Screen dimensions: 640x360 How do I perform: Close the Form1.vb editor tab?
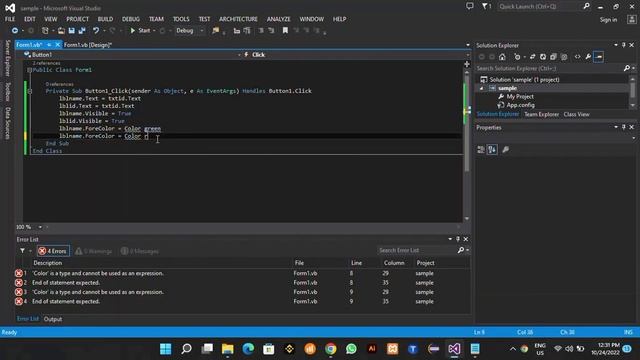click(58, 44)
